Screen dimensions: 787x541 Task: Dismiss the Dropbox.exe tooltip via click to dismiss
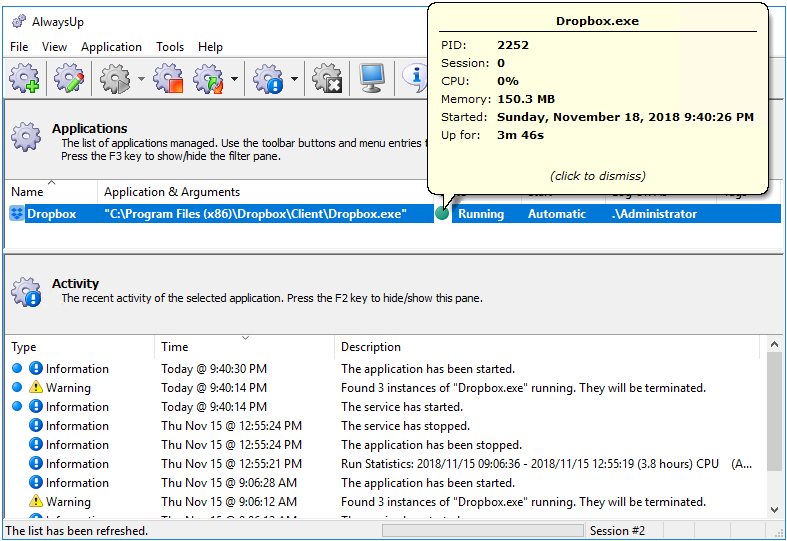[597, 176]
